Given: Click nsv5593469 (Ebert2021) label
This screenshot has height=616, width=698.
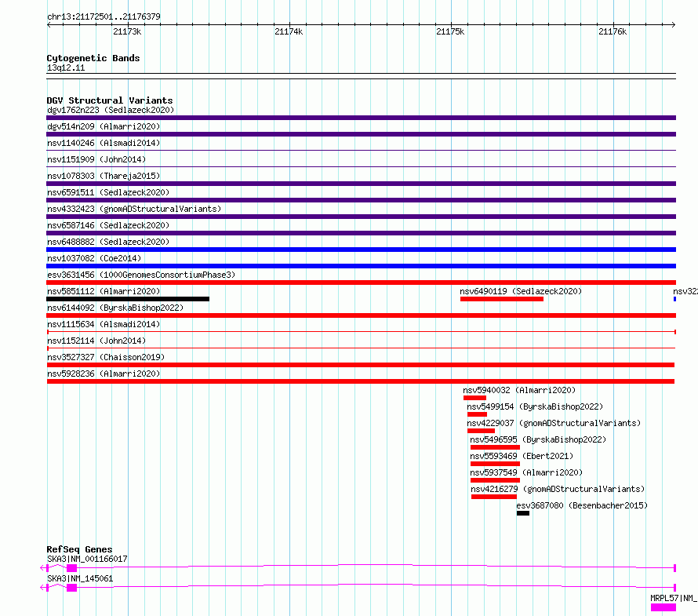Looking at the screenshot, I should pos(522,456).
